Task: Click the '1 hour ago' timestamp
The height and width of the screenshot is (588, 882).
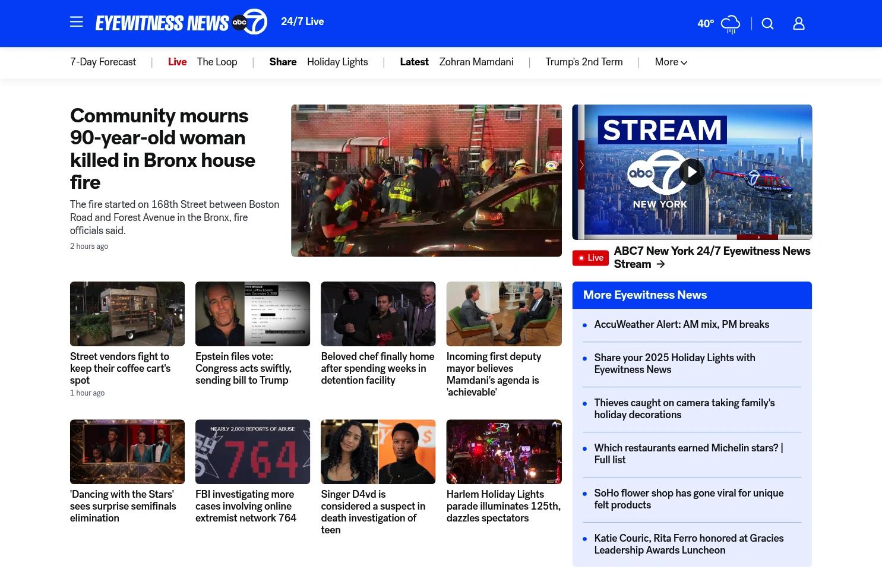Action: [x=87, y=393]
